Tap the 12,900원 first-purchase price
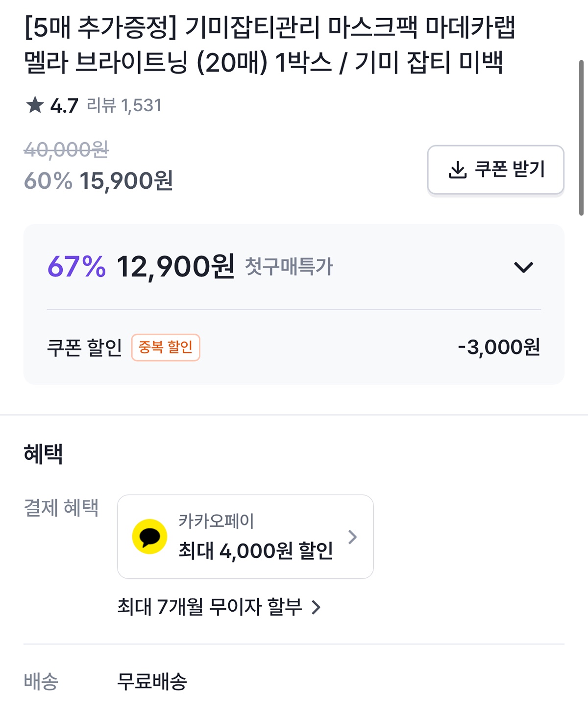 point(175,267)
